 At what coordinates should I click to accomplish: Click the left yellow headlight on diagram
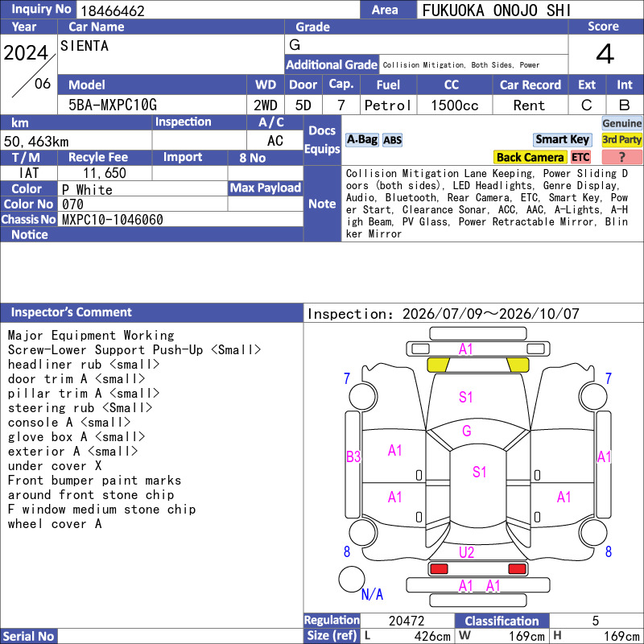coord(438,365)
